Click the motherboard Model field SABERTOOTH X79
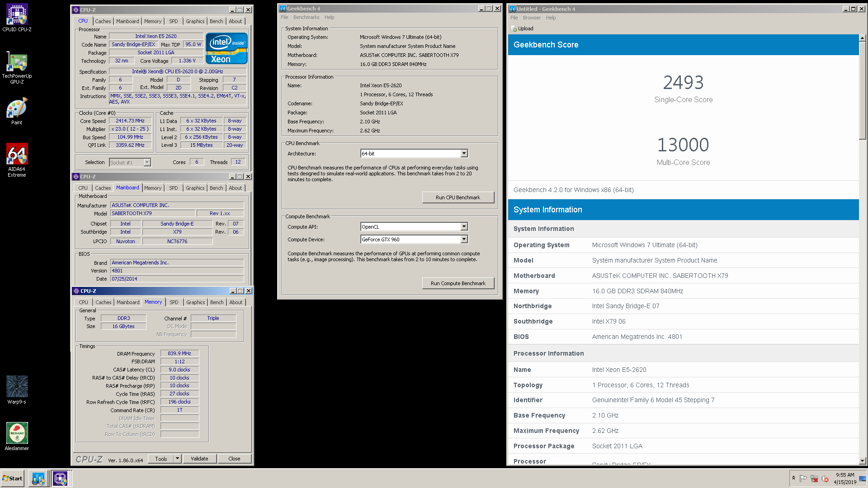The width and height of the screenshot is (868, 488). pyautogui.click(x=153, y=214)
